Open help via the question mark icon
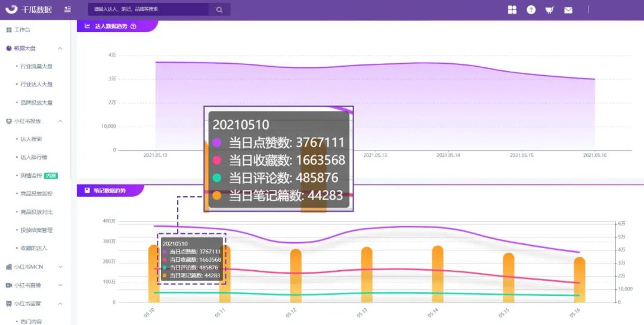Viewport: 644px width, 325px height. pyautogui.click(x=531, y=10)
